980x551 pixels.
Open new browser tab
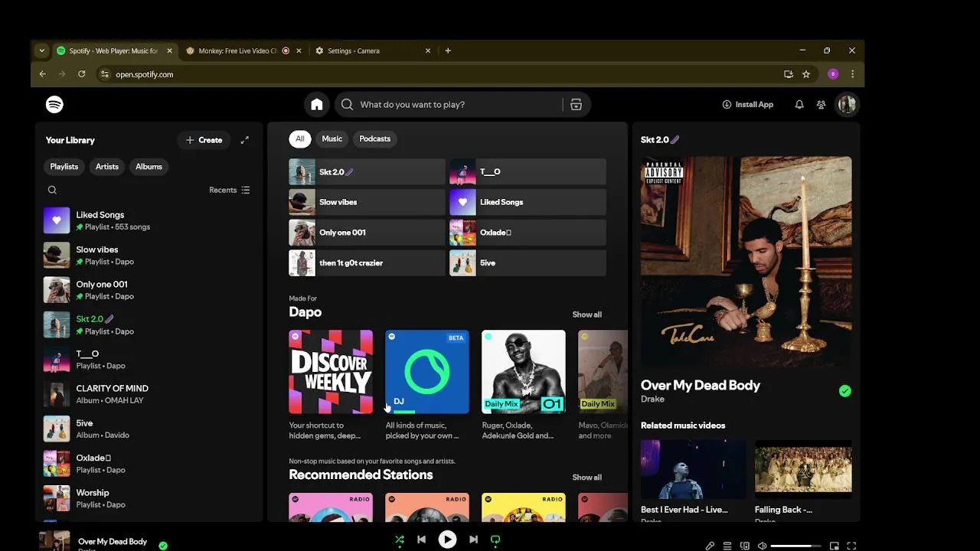point(448,51)
